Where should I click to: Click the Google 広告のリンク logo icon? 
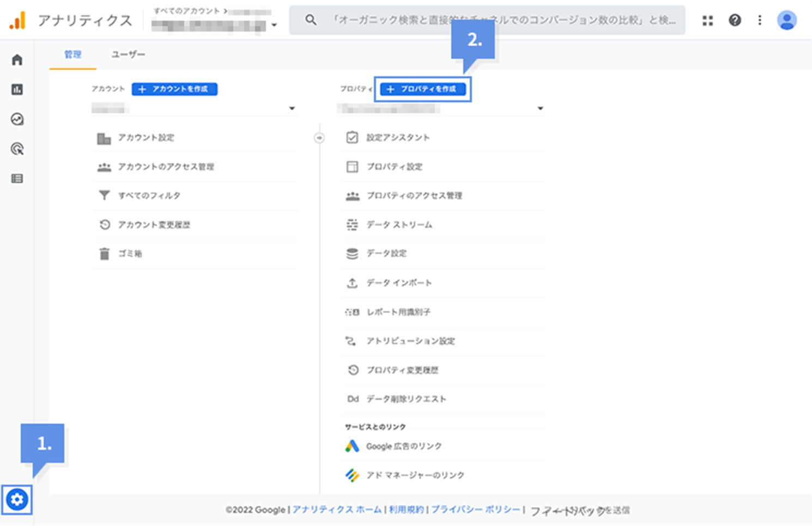coord(352,446)
